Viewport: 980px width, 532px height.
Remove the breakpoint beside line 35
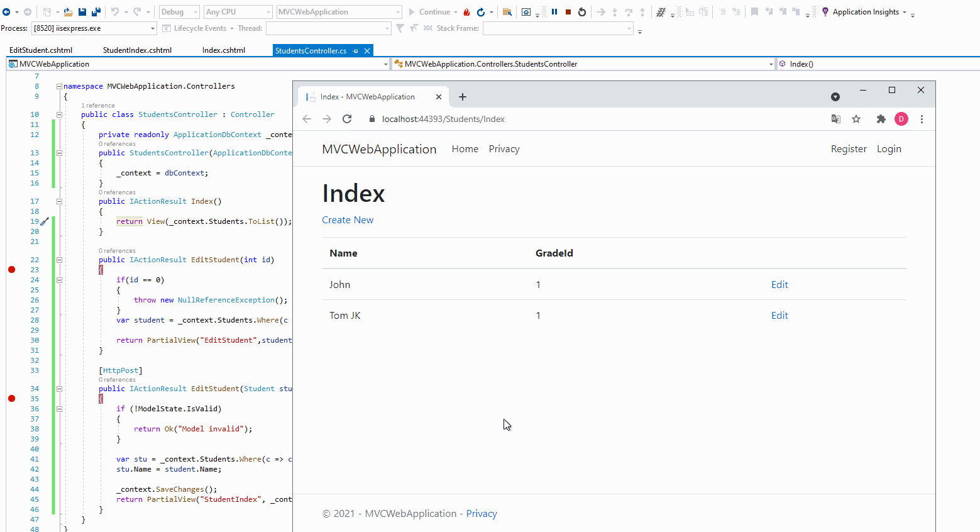point(11,398)
